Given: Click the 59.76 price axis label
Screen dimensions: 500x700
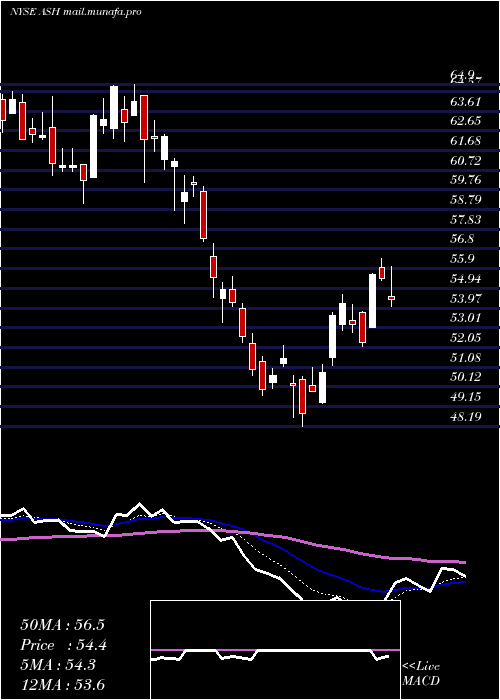Looking at the screenshot, I should (466, 180).
